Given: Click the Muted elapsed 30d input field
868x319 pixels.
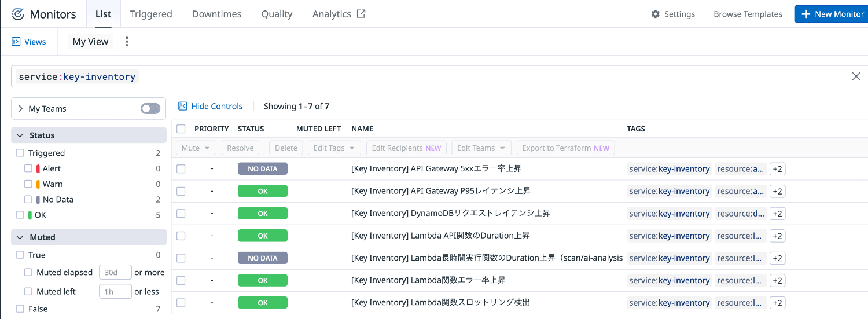Looking at the screenshot, I should [x=115, y=272].
